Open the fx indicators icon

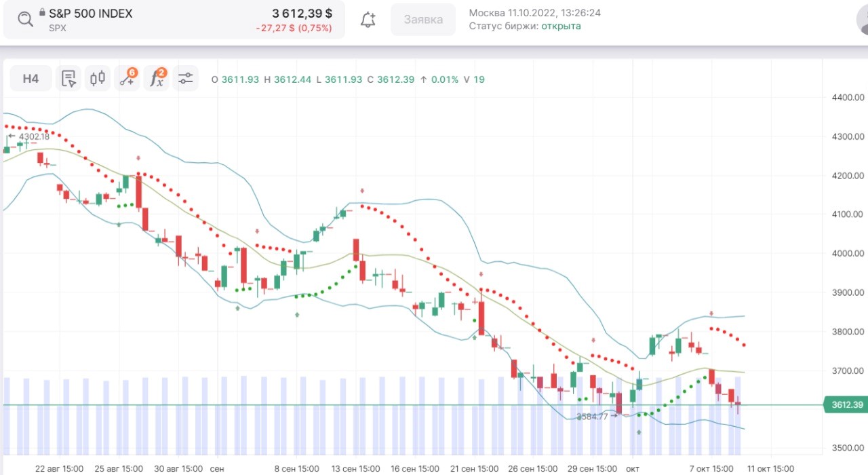(x=157, y=79)
